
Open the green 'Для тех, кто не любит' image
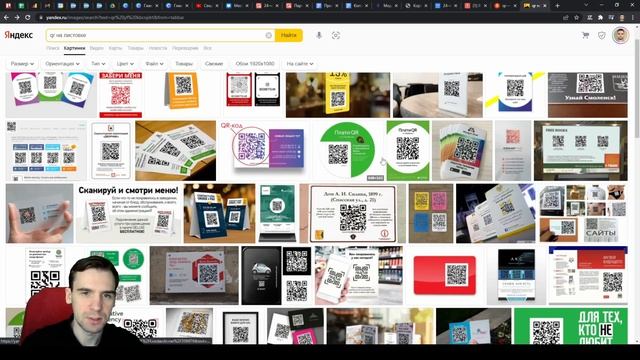pyautogui.click(x=571, y=326)
